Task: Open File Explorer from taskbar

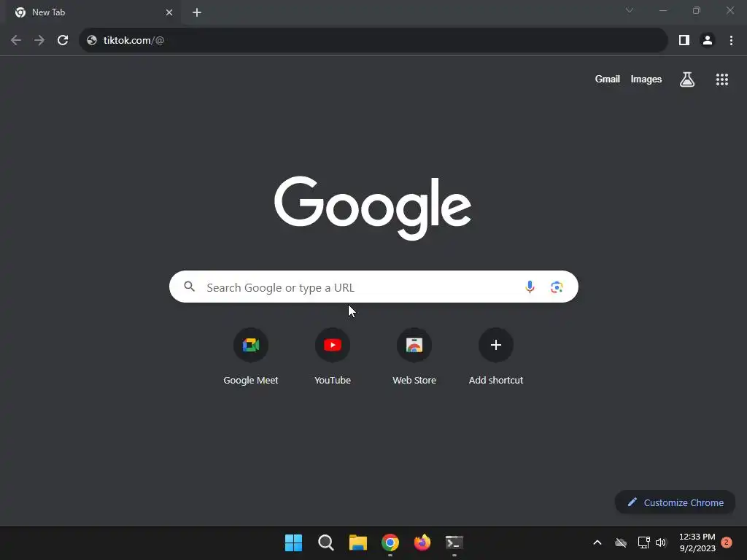Action: coord(357,542)
